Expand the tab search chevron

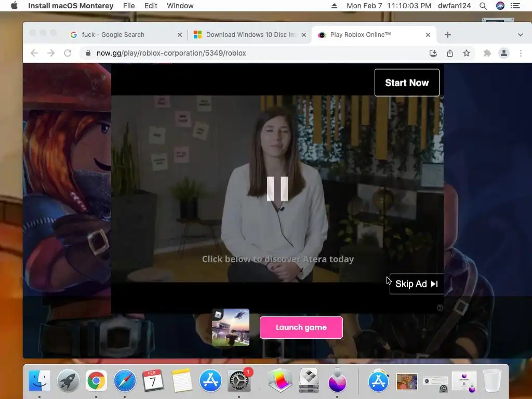tap(520, 35)
